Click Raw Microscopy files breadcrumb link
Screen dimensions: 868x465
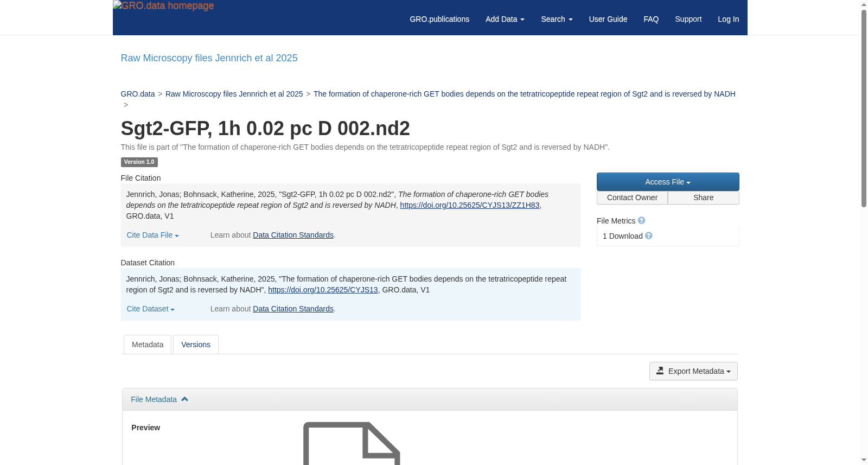[234, 94]
